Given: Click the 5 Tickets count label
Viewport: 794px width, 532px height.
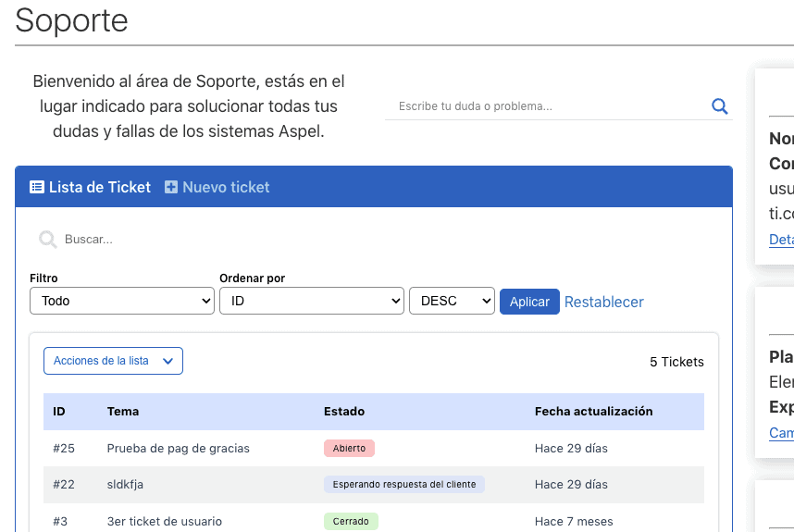Looking at the screenshot, I should coord(676,362).
